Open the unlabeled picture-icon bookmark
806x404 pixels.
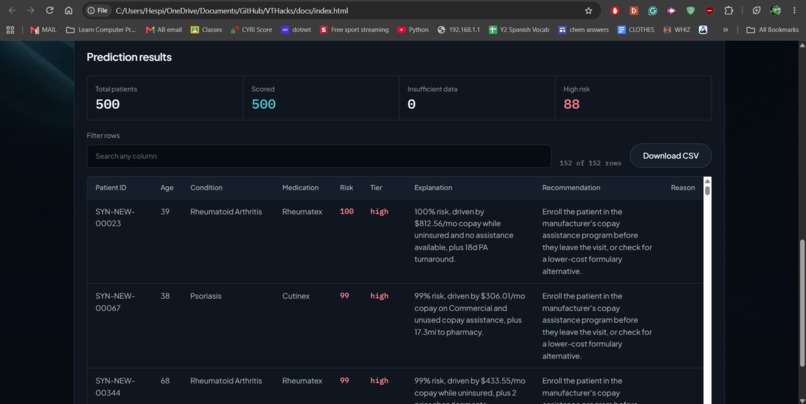(703, 30)
